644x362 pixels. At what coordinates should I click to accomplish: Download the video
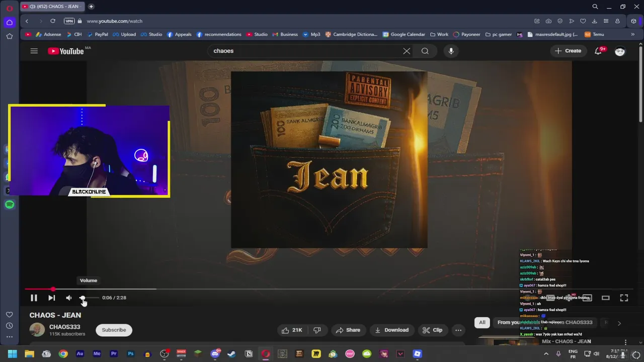click(x=391, y=330)
